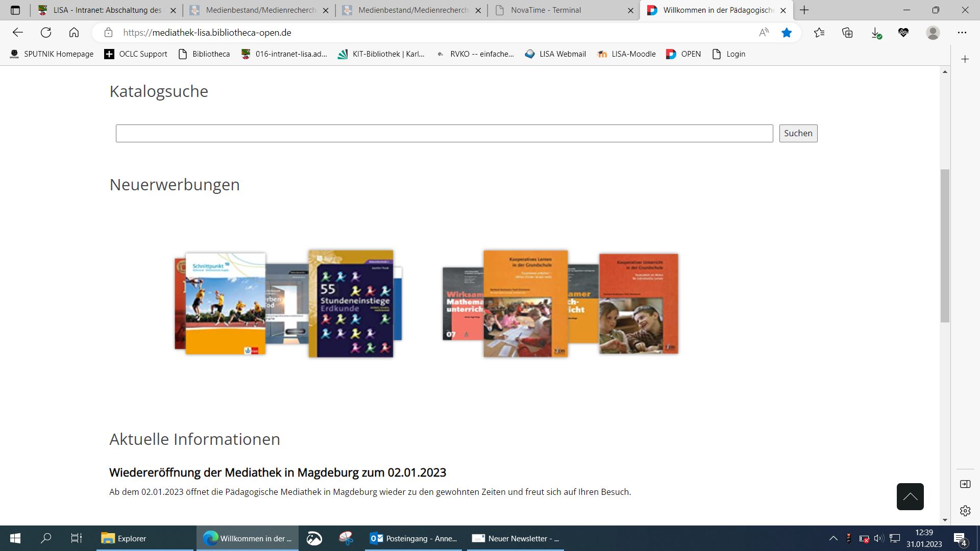Open the tab actions menu
The height and width of the screenshot is (551, 980).
point(15,10)
